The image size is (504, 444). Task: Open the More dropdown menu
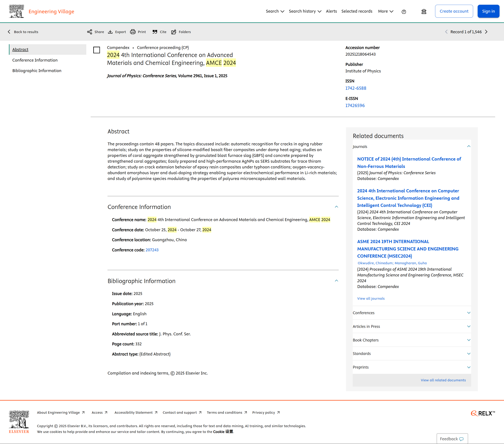point(386,11)
